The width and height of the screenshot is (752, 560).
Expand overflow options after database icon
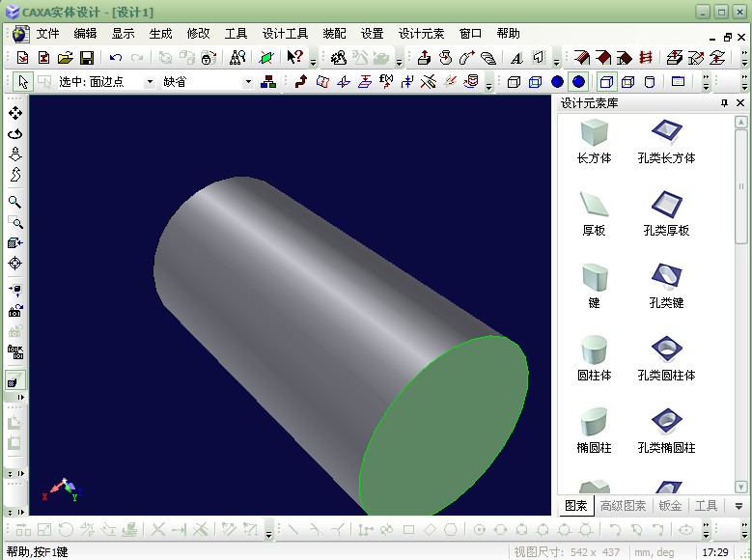488,84
